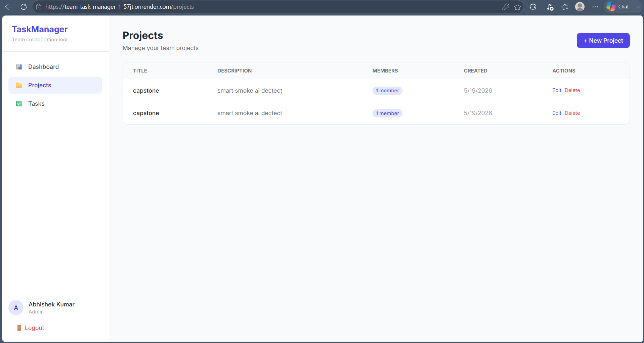Click second row 1 member badge
This screenshot has height=343, width=644.
coord(387,113)
